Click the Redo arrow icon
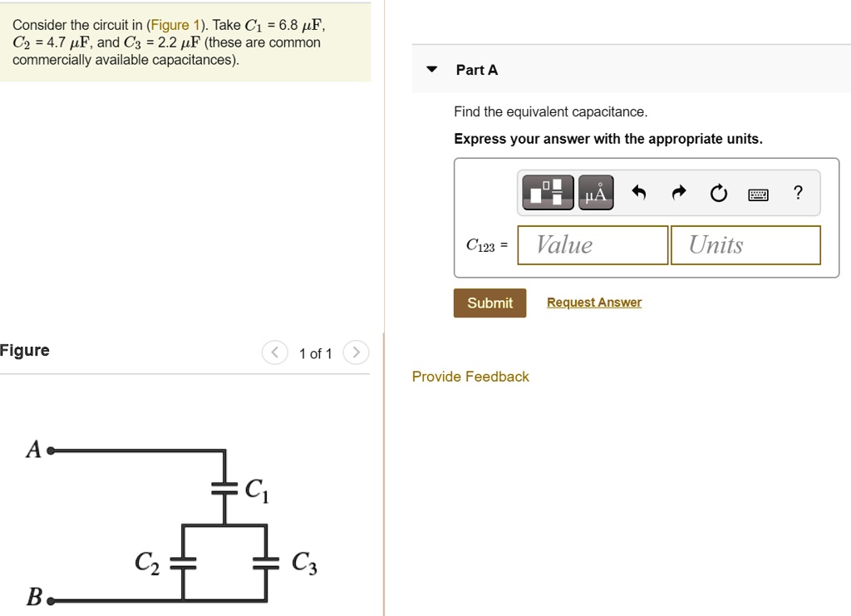The image size is (851, 616). 678,192
